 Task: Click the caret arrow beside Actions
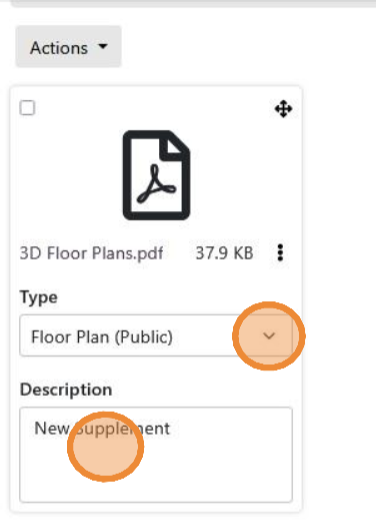click(x=103, y=46)
